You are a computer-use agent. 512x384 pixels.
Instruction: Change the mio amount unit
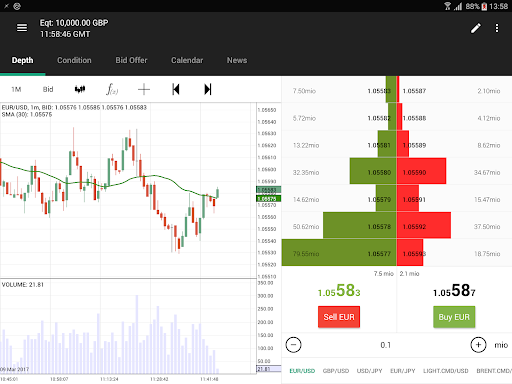coord(501,345)
